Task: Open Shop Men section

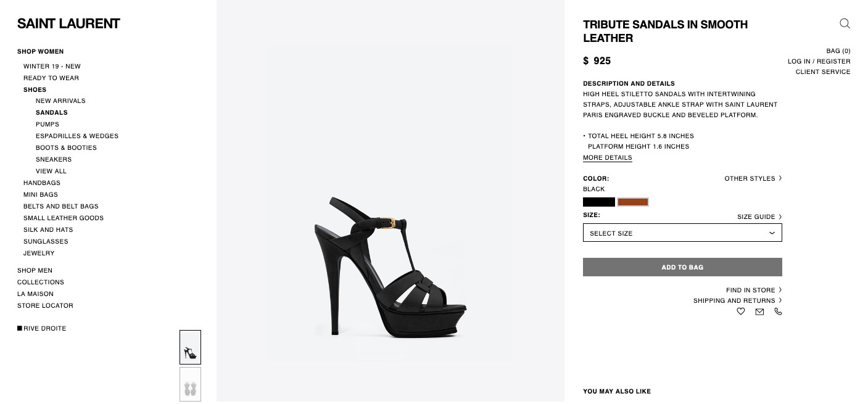Action: [x=35, y=270]
